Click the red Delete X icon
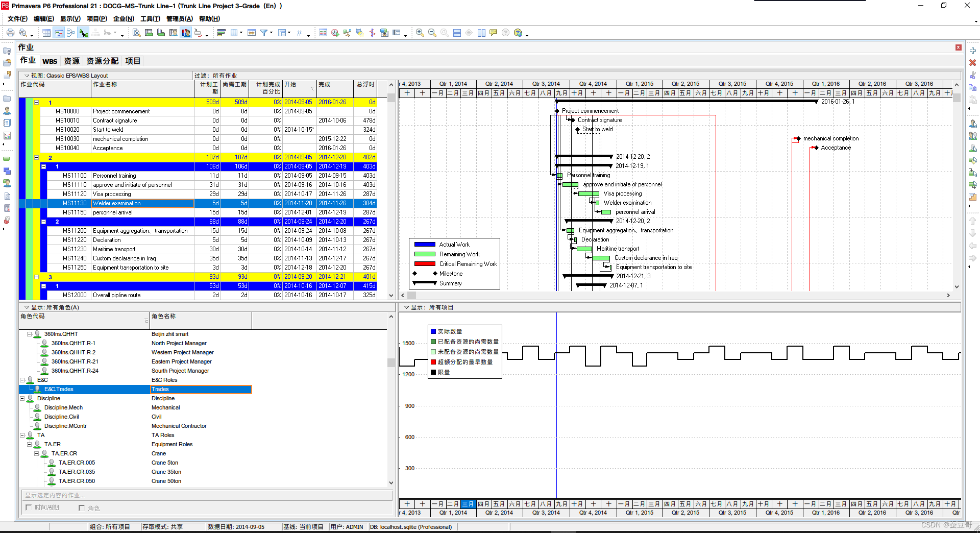 click(x=973, y=62)
